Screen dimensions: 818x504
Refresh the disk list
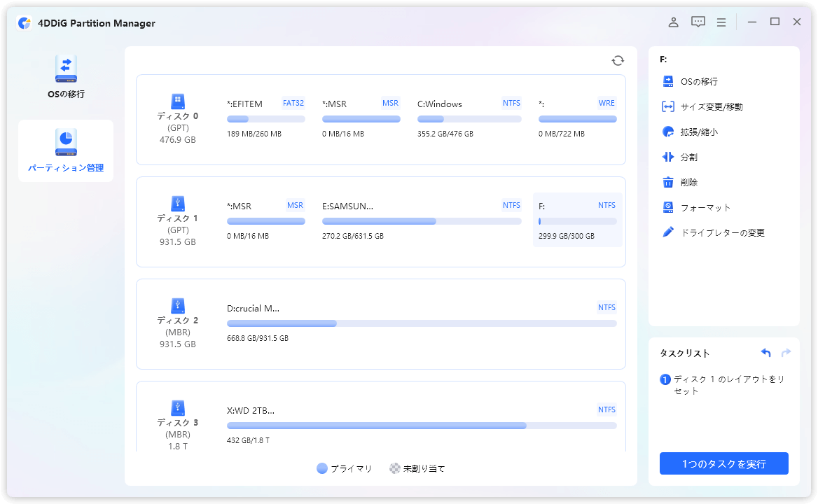[618, 61]
